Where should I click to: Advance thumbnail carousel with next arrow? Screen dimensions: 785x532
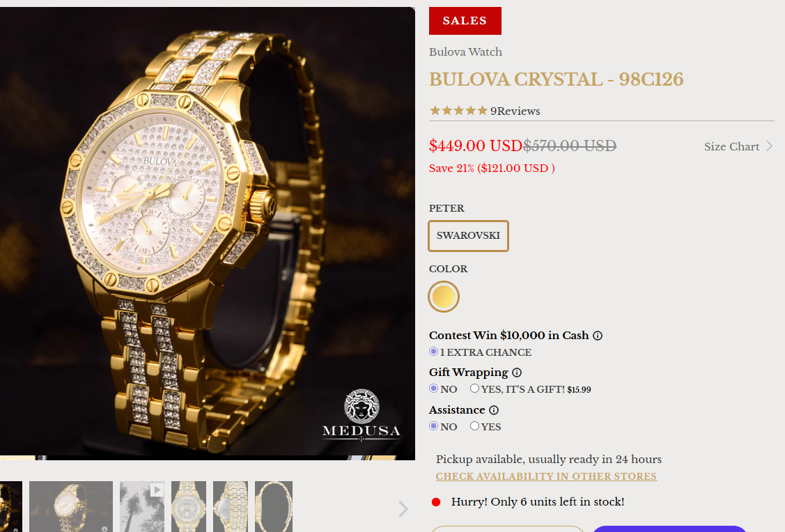(403, 509)
